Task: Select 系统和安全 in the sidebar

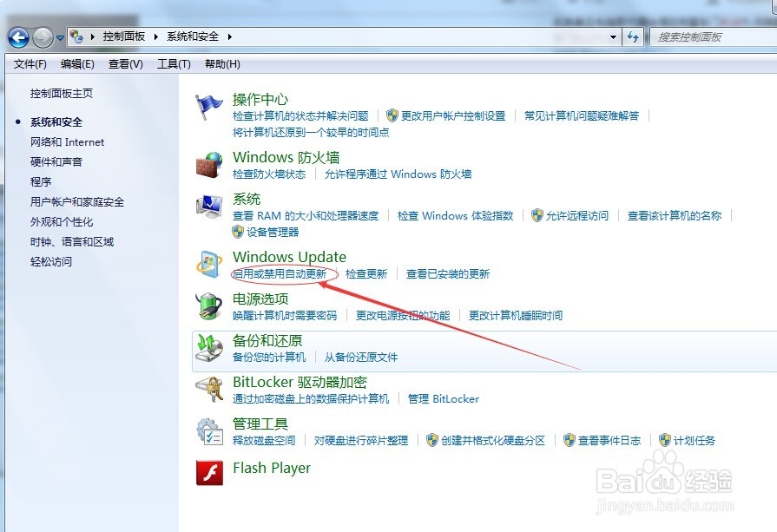Action: point(56,122)
